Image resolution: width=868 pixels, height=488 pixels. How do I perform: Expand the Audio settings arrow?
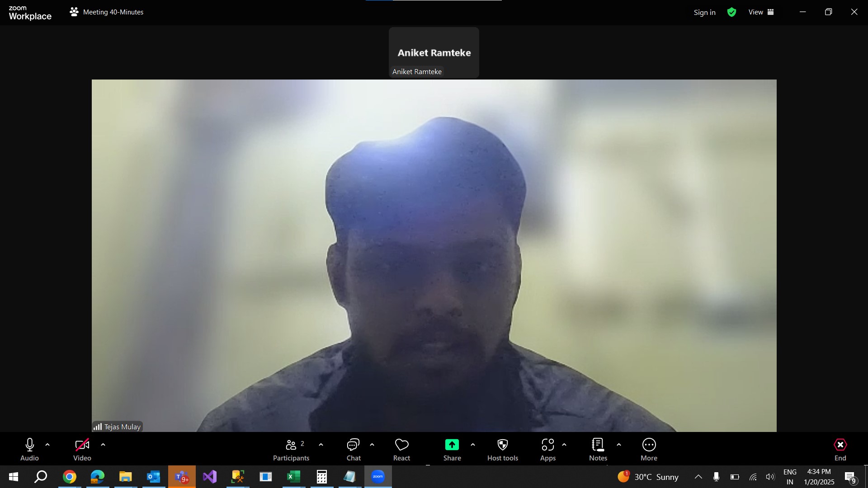[47, 445]
